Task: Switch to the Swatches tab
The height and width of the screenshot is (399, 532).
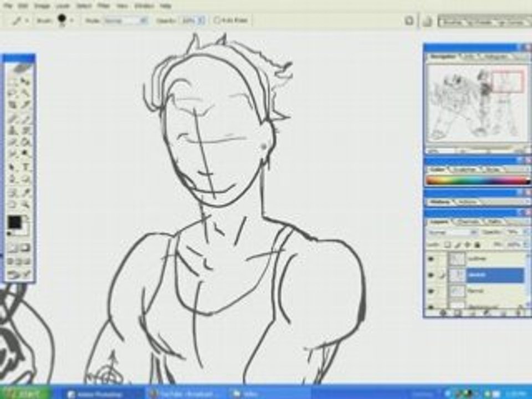Action: pos(465,170)
